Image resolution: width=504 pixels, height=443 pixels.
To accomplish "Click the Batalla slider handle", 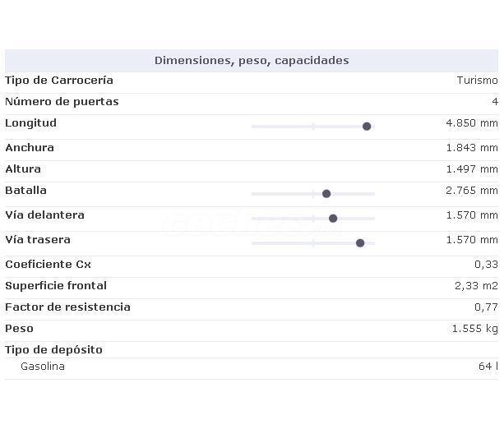I will (x=326, y=194).
